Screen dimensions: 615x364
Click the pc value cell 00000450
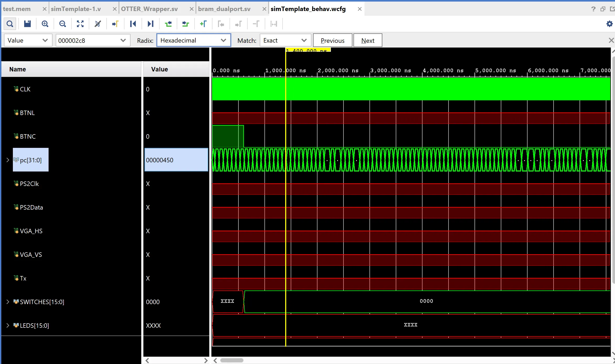176,160
